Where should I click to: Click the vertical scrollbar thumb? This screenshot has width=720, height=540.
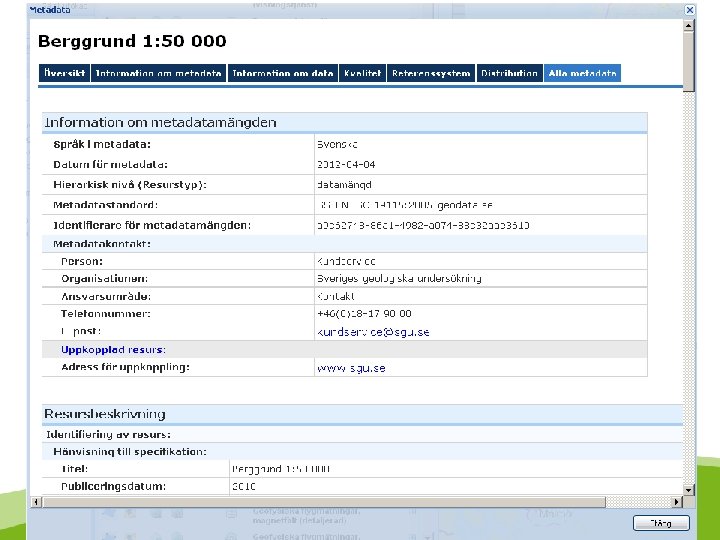(688, 62)
